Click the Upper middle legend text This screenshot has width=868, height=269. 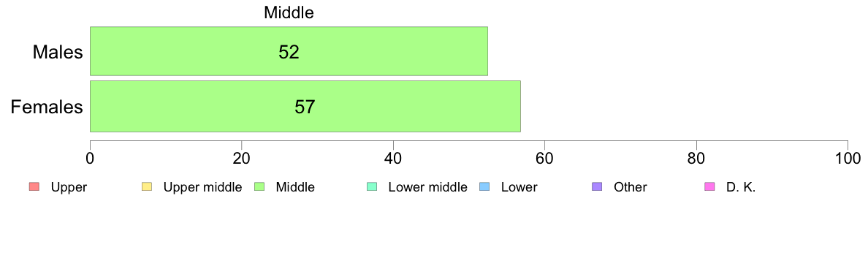202,187
